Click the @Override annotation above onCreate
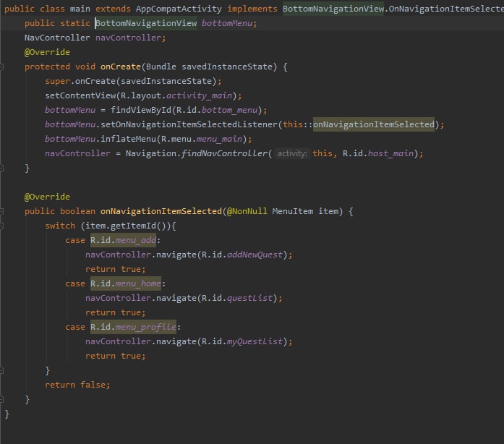The height and width of the screenshot is (444, 504). (x=47, y=52)
